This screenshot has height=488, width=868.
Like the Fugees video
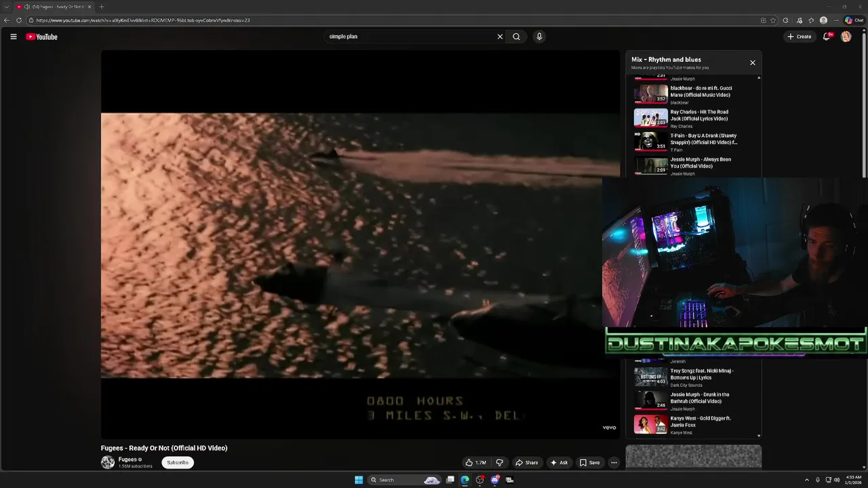tap(476, 462)
